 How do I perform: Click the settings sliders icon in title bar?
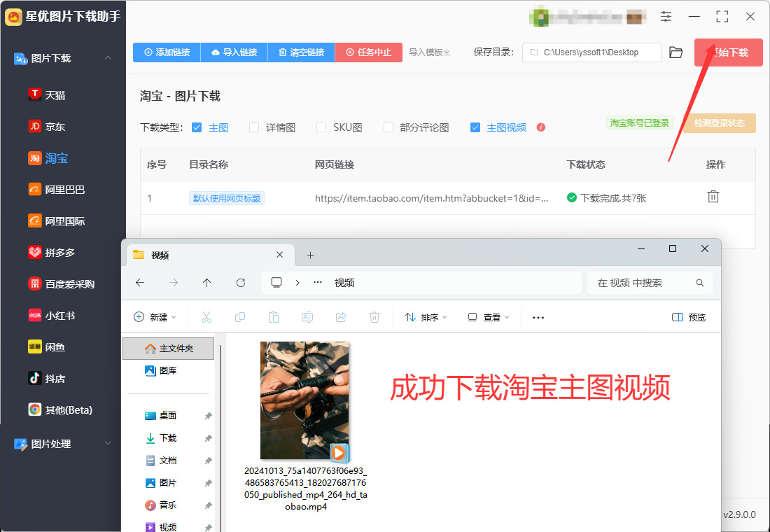(666, 16)
